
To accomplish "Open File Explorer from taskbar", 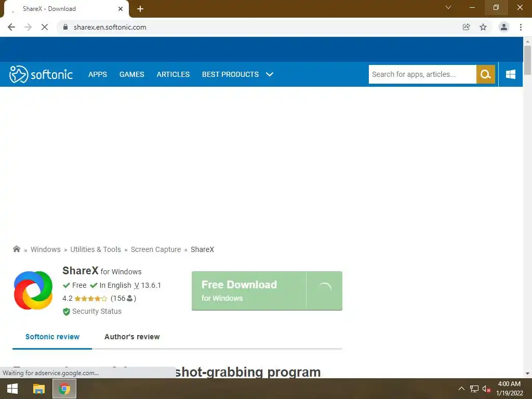I will point(38,389).
